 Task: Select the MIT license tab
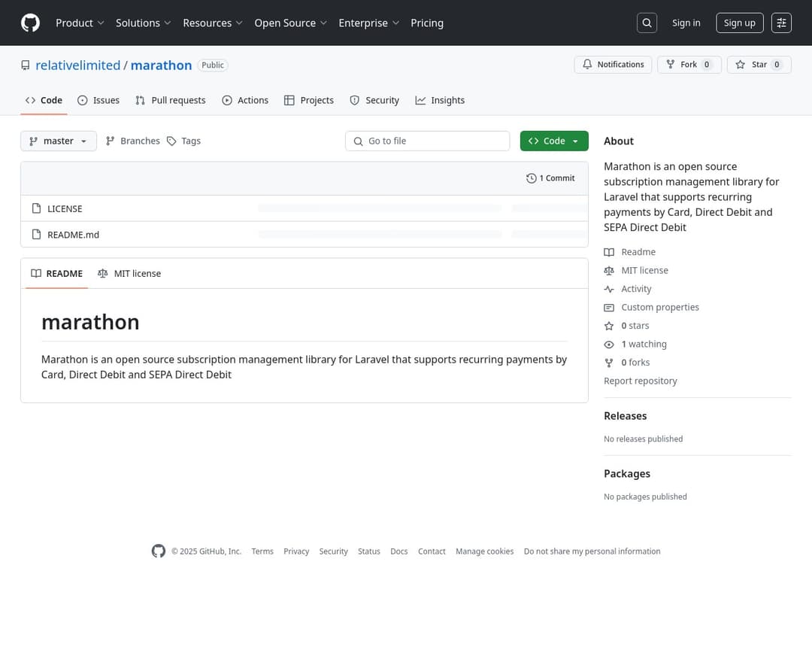(x=129, y=274)
